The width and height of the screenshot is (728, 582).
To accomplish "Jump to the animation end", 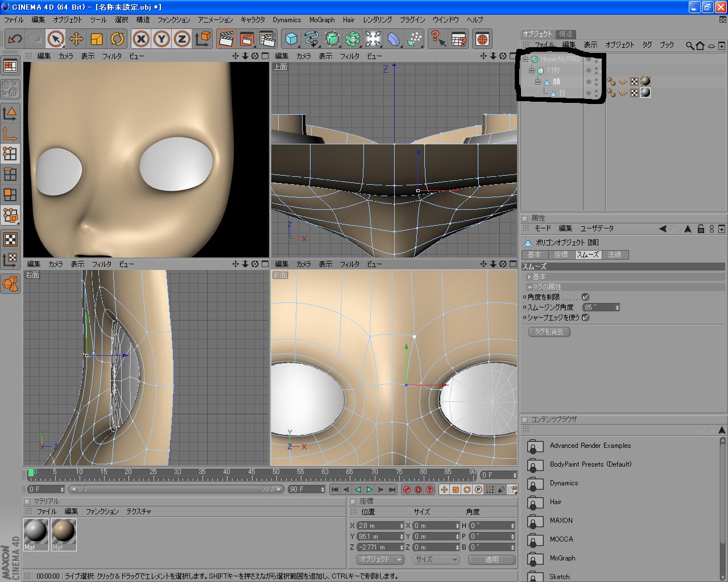I will (x=392, y=489).
